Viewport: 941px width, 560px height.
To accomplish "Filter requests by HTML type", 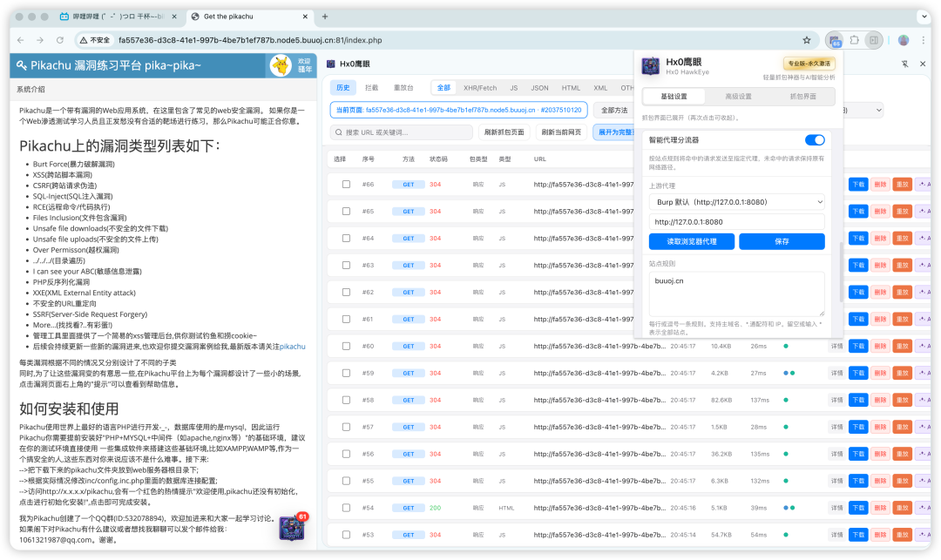I will tap(571, 88).
